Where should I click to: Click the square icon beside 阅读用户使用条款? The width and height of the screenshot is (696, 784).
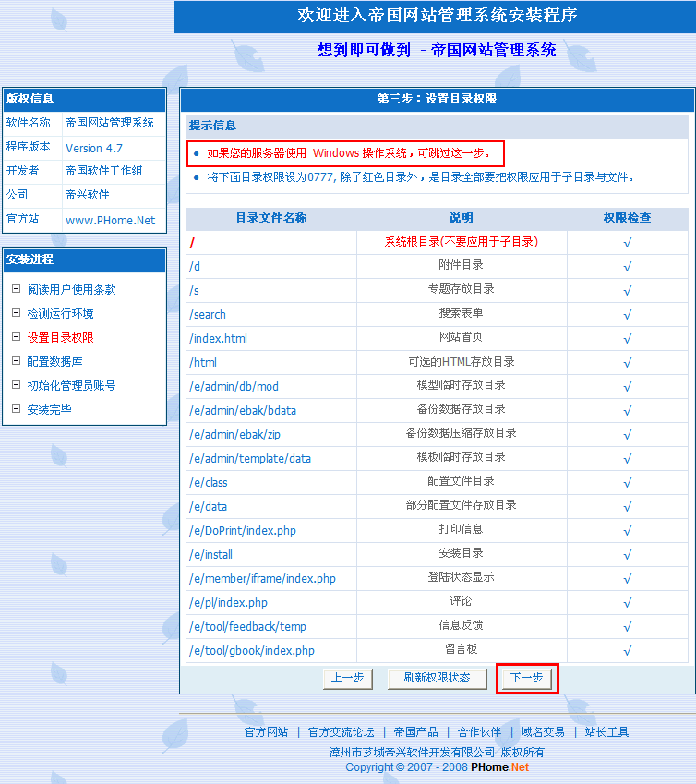click(x=16, y=289)
